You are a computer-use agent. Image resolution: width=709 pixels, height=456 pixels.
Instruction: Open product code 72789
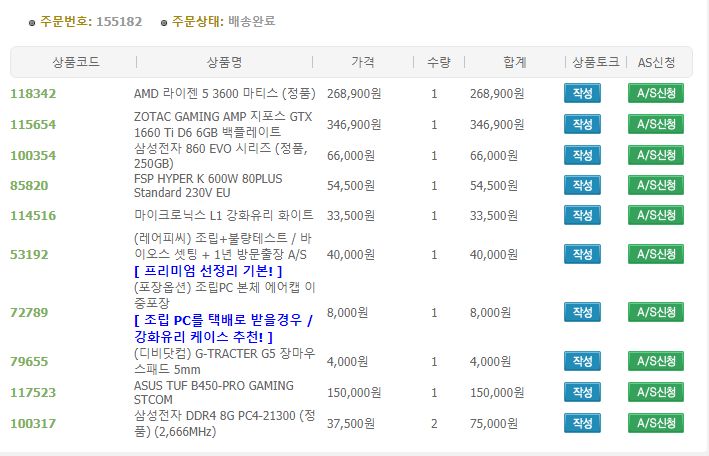coord(29,312)
